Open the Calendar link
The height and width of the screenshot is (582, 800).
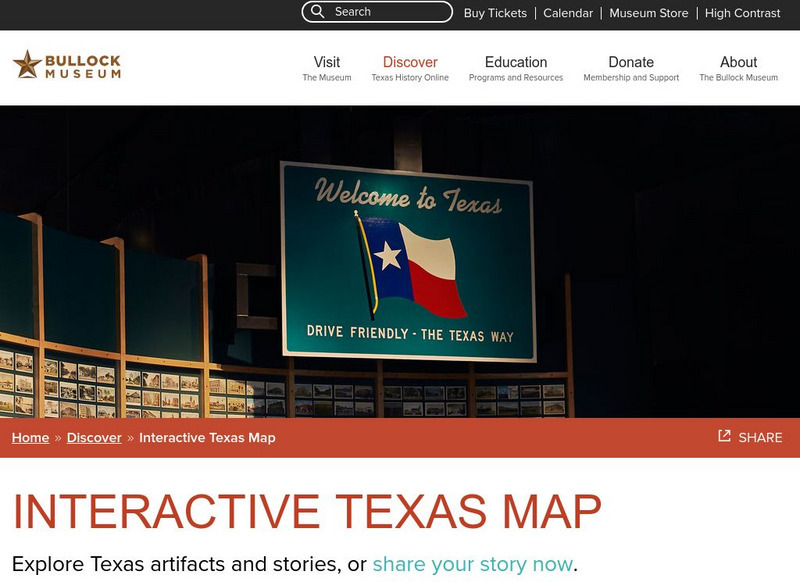click(x=568, y=13)
